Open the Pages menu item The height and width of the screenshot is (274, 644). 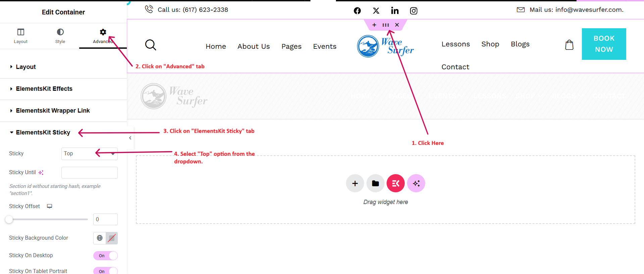click(291, 46)
